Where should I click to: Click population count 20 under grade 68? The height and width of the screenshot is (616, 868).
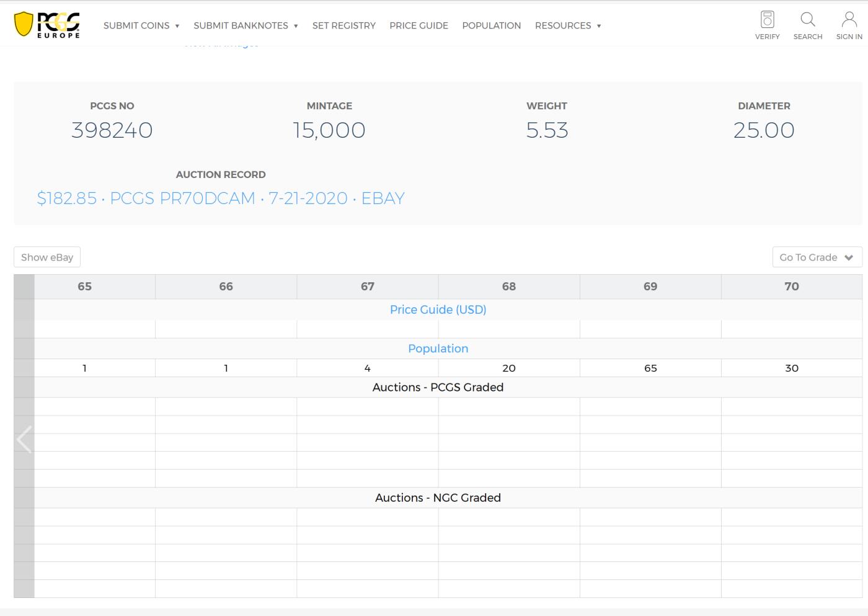click(508, 368)
